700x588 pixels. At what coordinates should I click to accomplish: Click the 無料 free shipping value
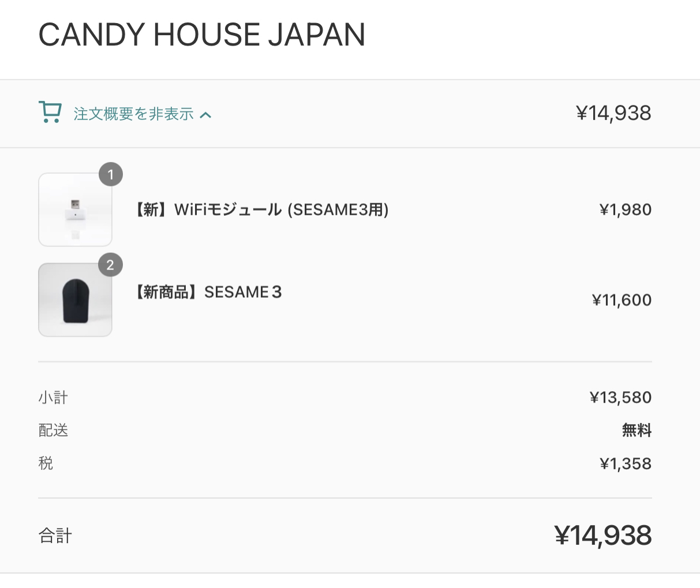(637, 430)
